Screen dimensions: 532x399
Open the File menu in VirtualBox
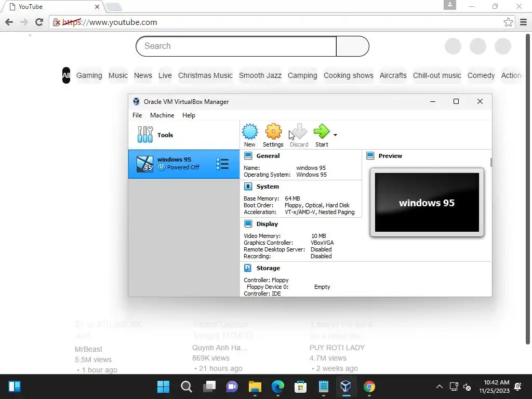coord(137,115)
